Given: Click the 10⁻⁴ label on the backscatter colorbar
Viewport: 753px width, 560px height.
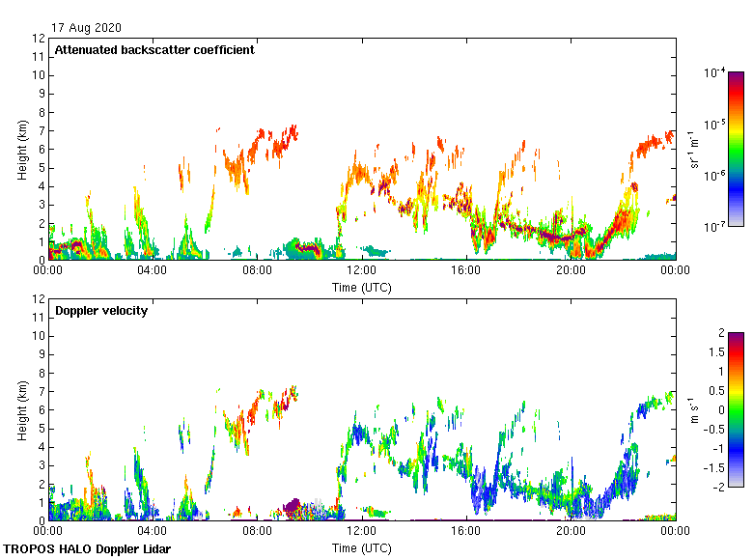Looking at the screenshot, I should point(714,73).
